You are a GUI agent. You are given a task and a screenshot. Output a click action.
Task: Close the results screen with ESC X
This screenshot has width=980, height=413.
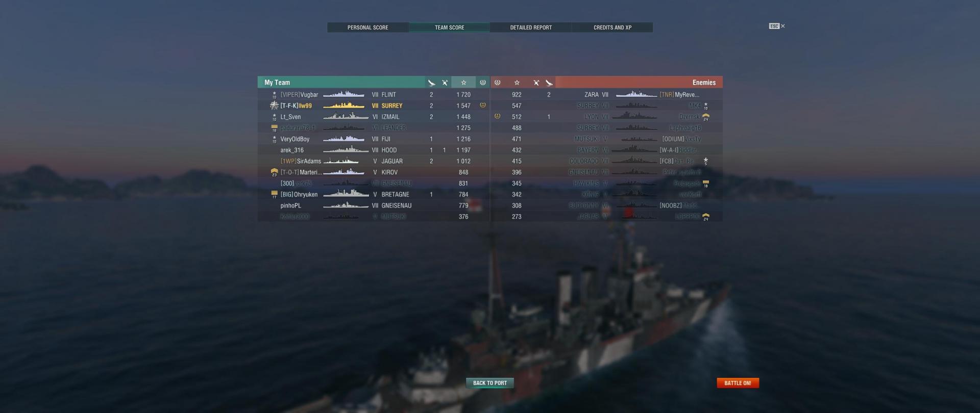[x=777, y=26]
